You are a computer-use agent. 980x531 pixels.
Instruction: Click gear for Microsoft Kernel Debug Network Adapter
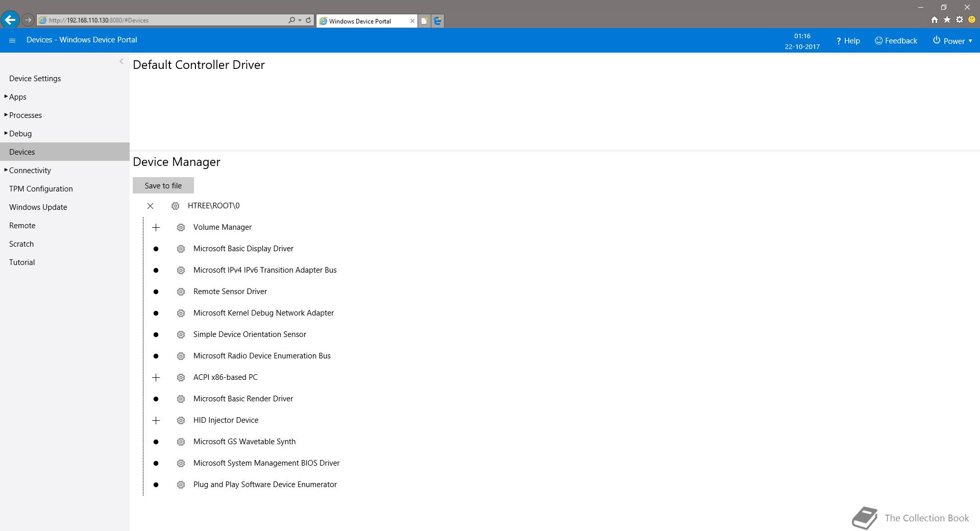coord(181,313)
